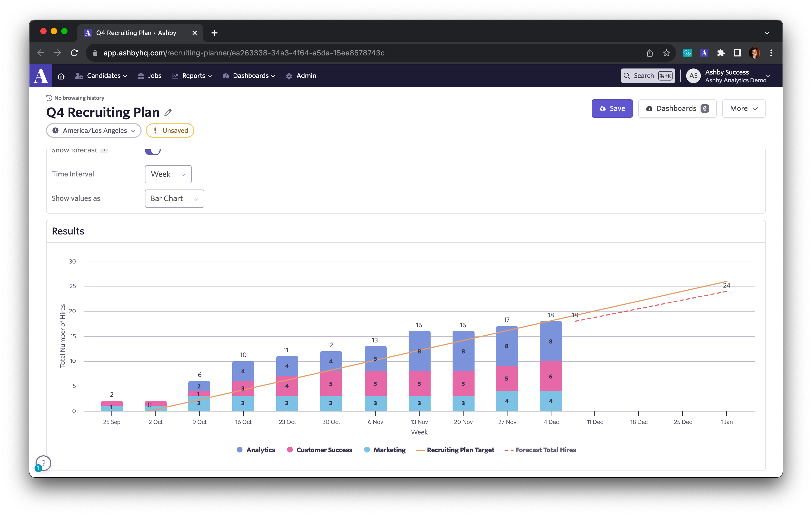The image size is (812, 516).
Task: Expand the Time Interval Week dropdown
Action: coord(168,174)
